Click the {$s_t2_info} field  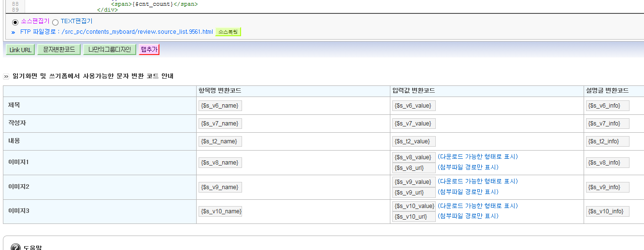pyautogui.click(x=608, y=141)
